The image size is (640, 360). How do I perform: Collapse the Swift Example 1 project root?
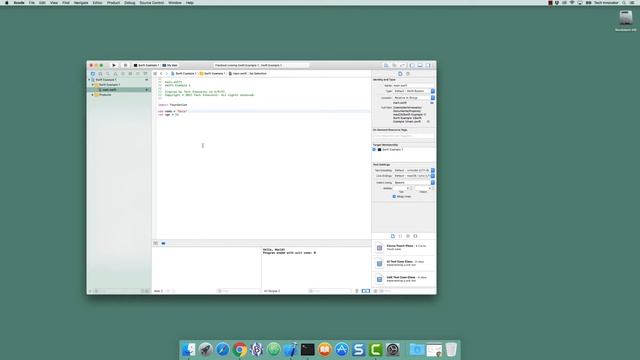[89, 80]
